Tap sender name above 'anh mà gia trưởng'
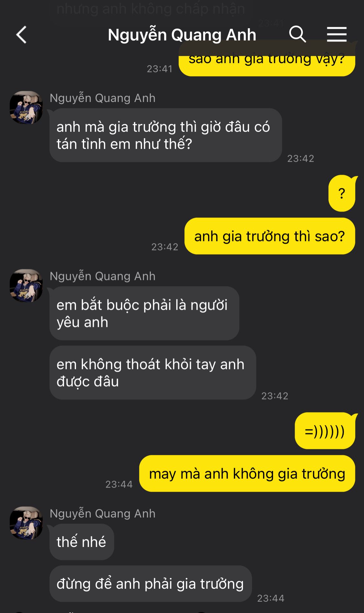Screen dimensions: 364x613 103,98
